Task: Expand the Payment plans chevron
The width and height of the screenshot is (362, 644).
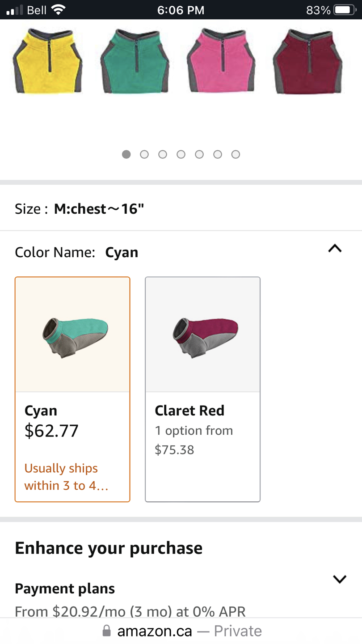Action: 340,579
